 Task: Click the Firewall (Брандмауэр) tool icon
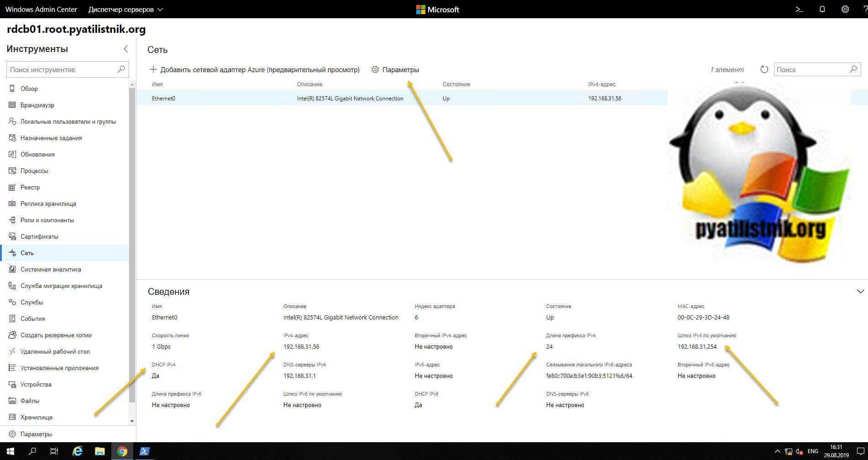tap(12, 105)
